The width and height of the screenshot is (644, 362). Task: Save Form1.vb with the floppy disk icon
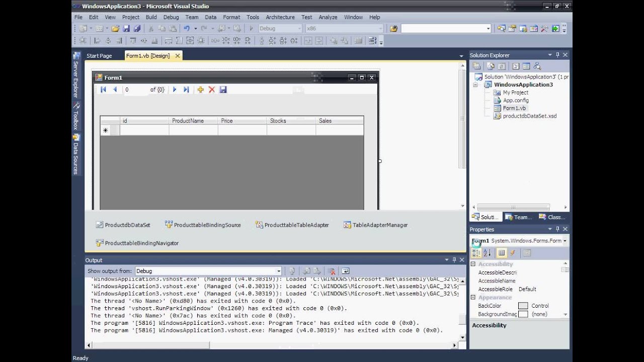126,29
